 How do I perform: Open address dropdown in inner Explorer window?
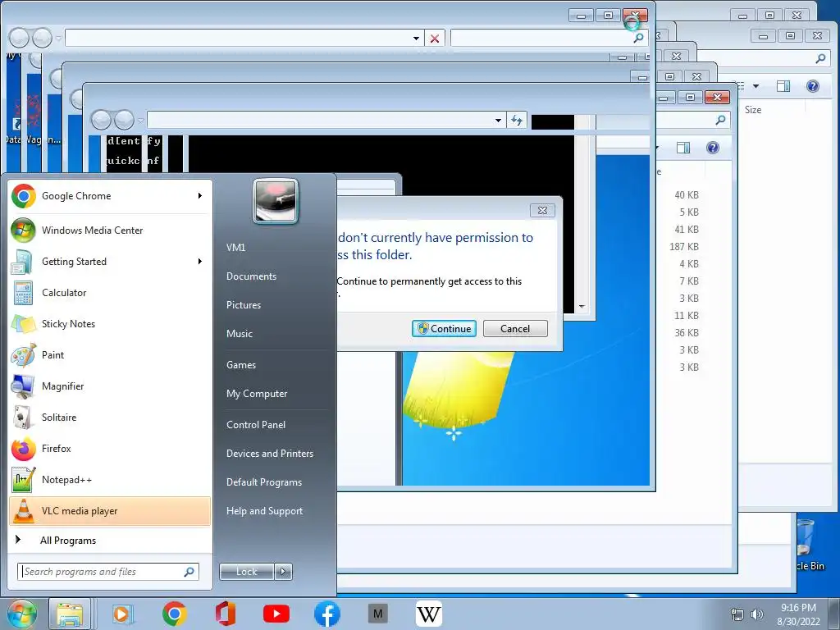pos(498,121)
